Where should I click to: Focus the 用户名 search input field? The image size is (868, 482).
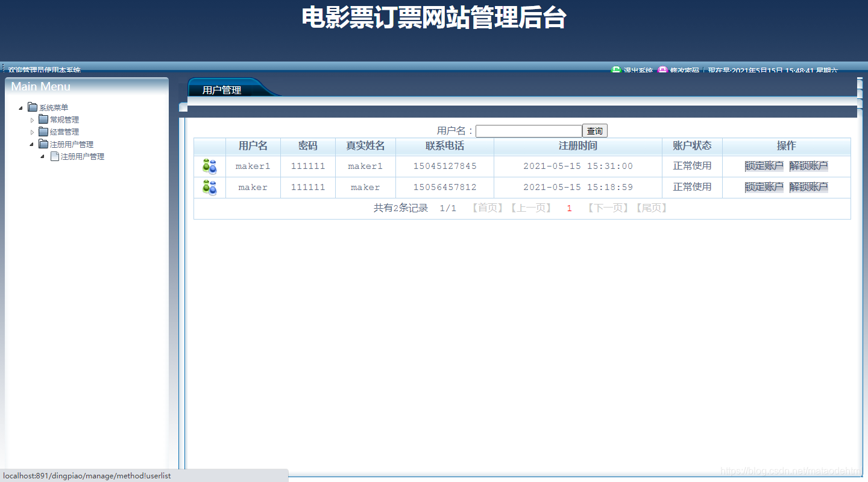click(x=529, y=131)
